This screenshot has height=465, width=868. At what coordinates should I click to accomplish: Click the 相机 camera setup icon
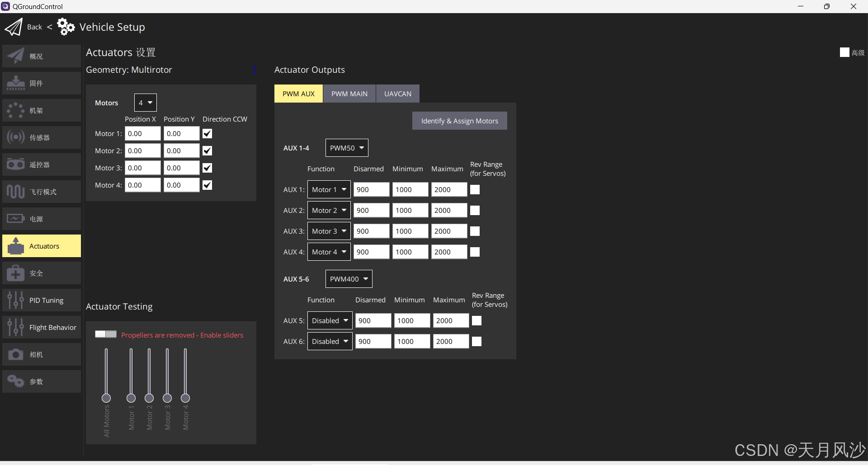click(41, 354)
